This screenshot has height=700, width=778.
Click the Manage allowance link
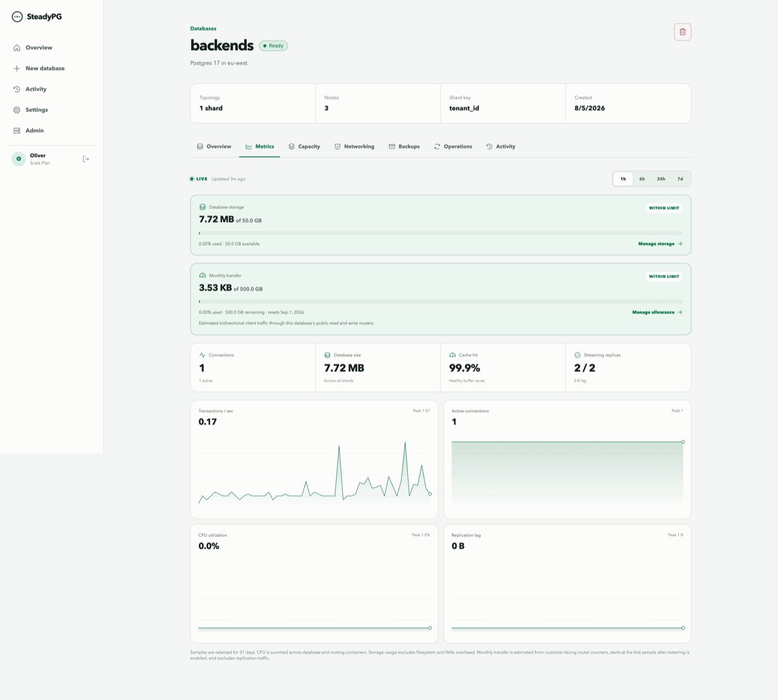click(x=657, y=312)
